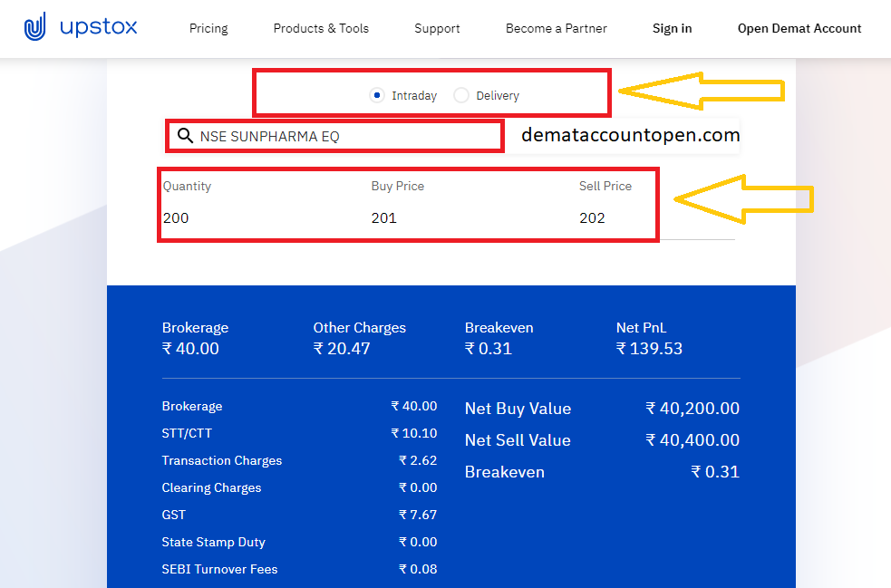Viewport: 891px width, 588px height.
Task: Click the Sell Price field showing 202
Action: pyautogui.click(x=592, y=218)
